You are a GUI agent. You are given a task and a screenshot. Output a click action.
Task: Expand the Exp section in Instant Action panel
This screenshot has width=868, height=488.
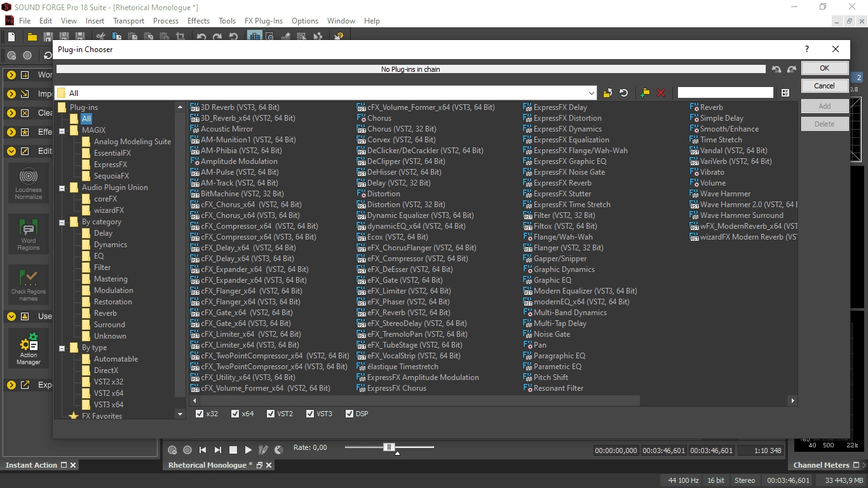11,384
